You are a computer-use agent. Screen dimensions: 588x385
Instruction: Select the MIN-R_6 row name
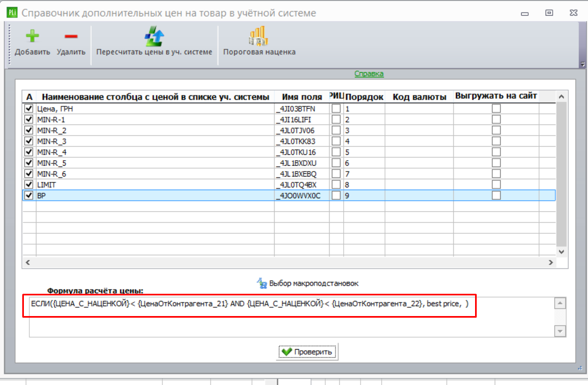tap(52, 174)
